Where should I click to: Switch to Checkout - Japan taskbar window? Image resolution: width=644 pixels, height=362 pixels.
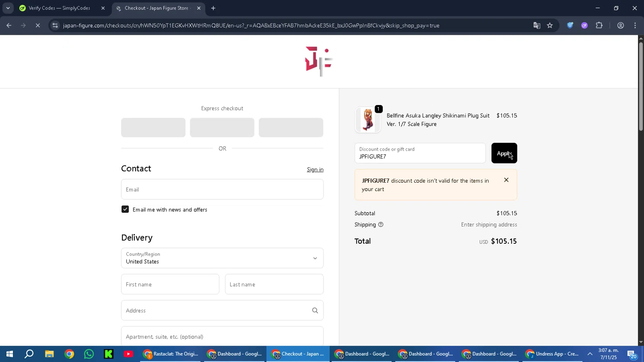click(298, 354)
